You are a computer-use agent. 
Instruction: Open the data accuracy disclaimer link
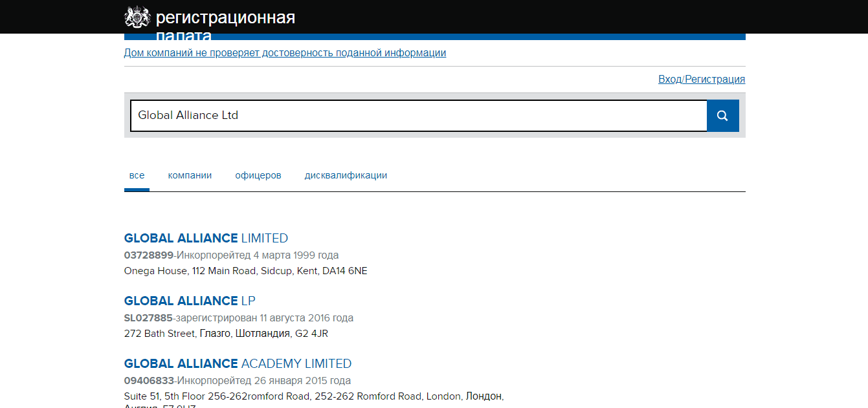click(285, 53)
